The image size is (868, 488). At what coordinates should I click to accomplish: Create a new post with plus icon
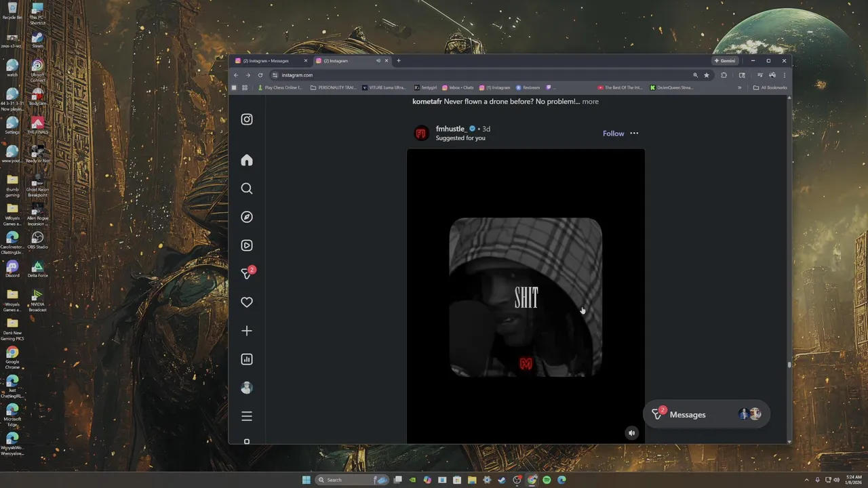247,331
